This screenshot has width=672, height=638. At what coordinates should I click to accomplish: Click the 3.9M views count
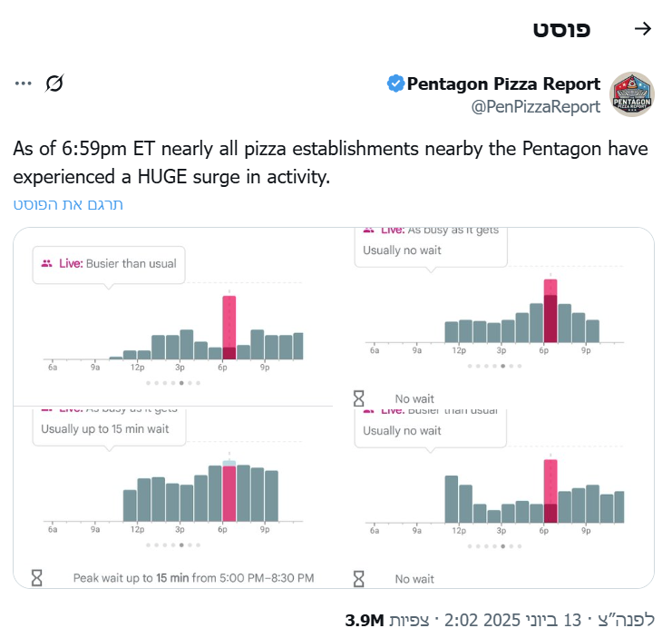[365, 621]
